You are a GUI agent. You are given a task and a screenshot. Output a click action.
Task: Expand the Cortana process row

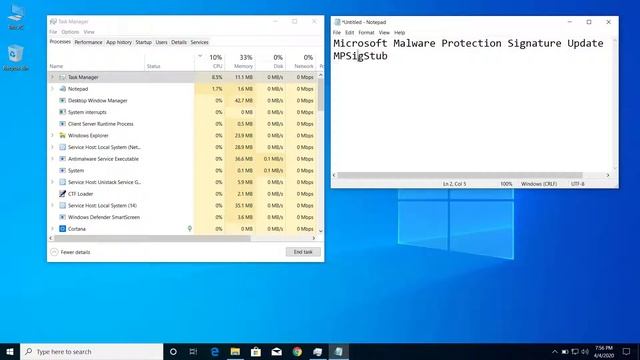tap(52, 229)
